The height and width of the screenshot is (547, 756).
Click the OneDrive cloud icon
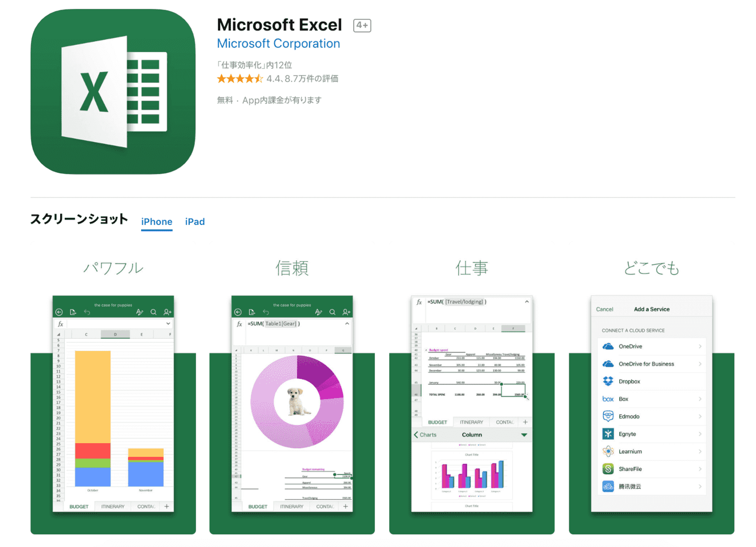pos(608,346)
